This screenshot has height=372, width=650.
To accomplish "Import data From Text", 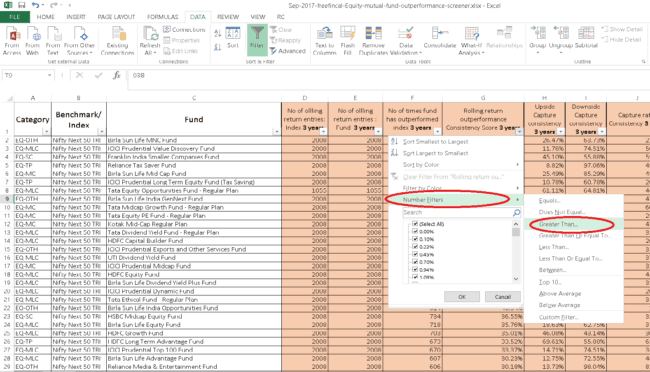I will pos(53,41).
